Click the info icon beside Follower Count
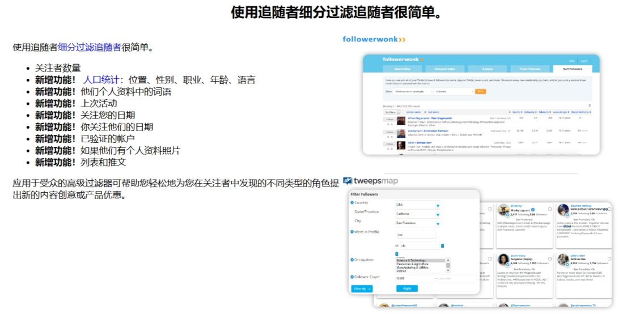 tap(352, 277)
